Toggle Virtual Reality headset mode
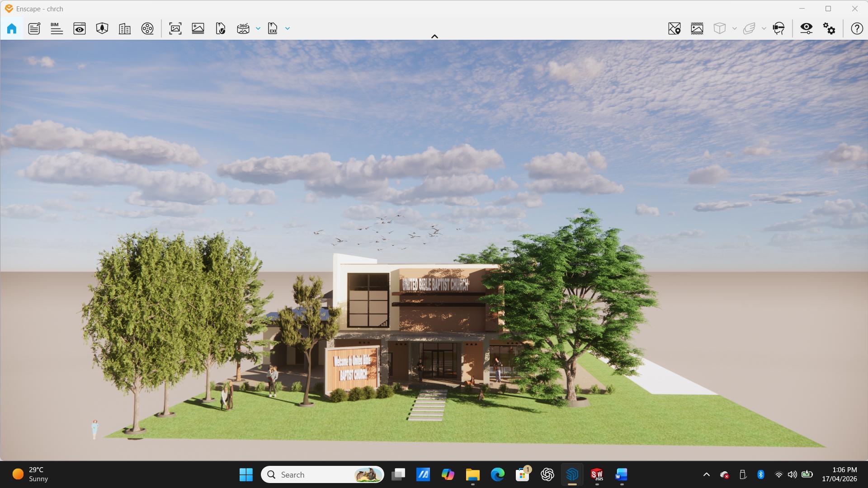Viewport: 868px width, 488px height. click(x=778, y=28)
